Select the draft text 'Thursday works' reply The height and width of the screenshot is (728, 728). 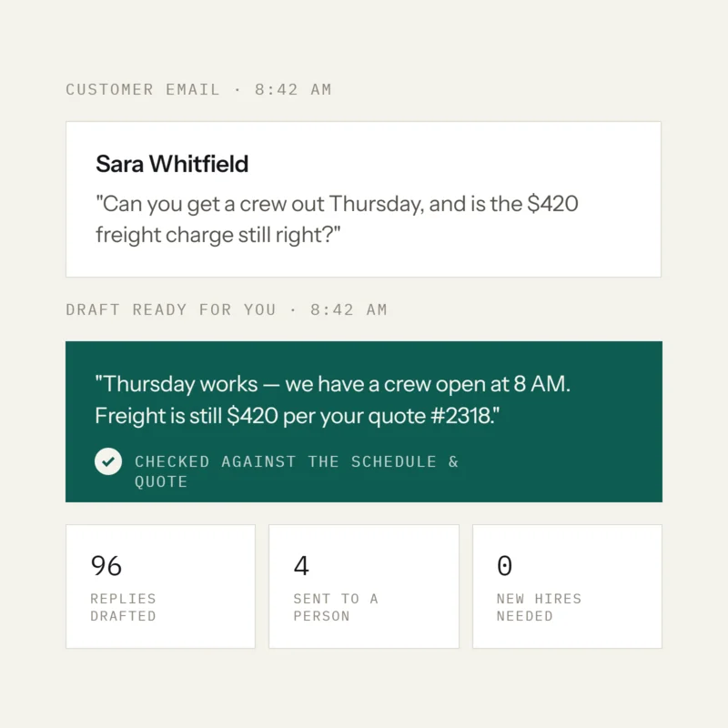click(332, 399)
